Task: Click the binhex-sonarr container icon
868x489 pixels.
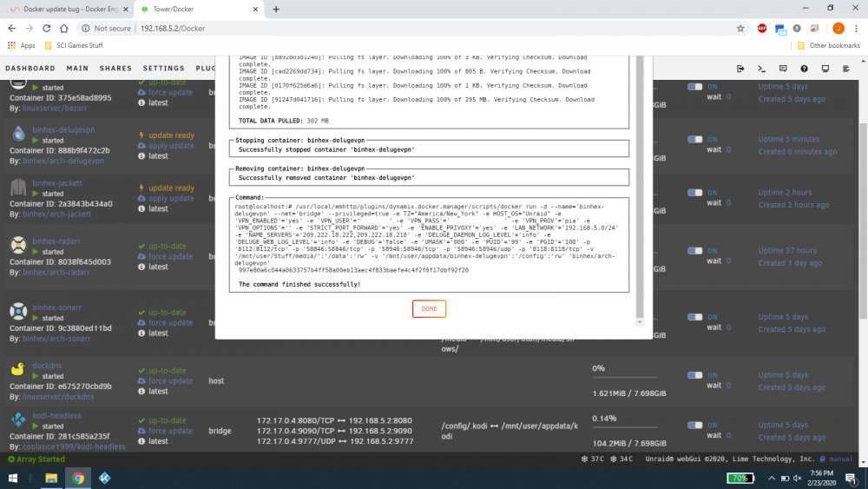Action: point(18,311)
